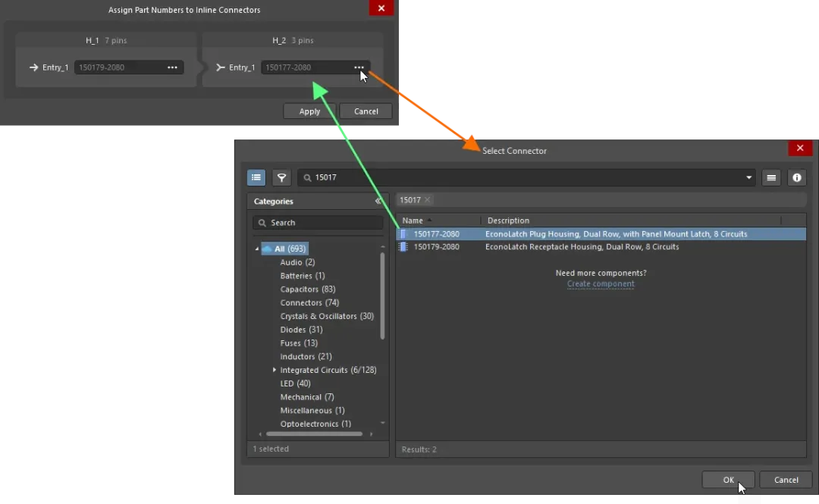Click the main search field containing 15017
Screen dimensions: 819x504
[x=527, y=177]
